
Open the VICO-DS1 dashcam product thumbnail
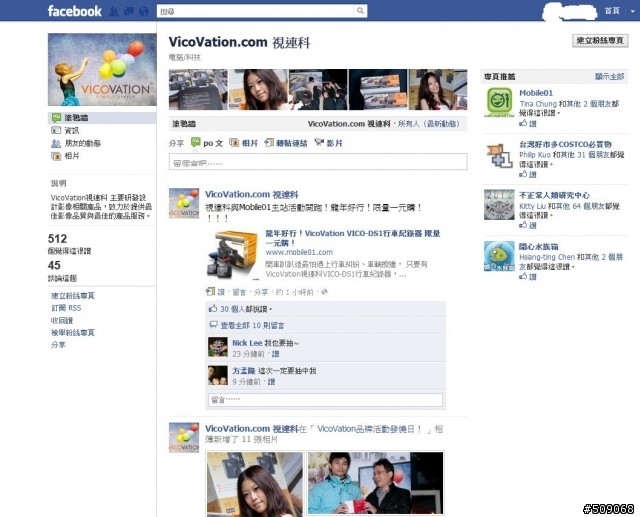[233, 255]
